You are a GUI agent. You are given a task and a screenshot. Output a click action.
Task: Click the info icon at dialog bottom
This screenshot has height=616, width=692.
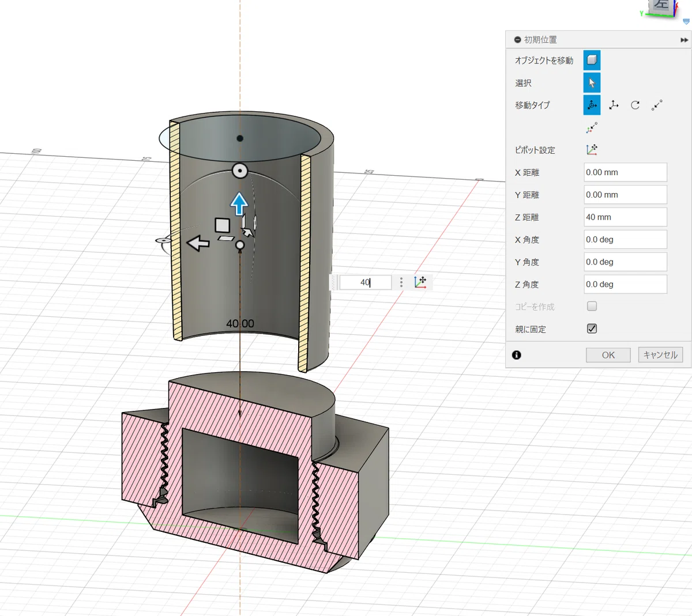517,355
